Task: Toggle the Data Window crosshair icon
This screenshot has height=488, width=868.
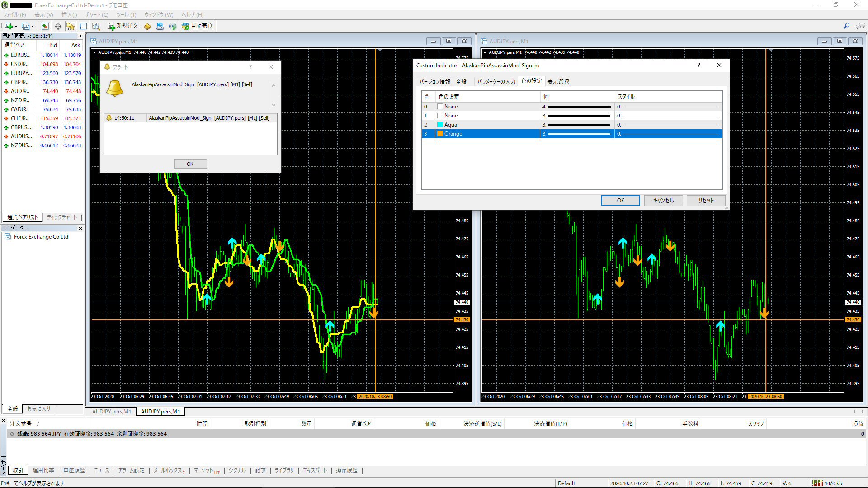Action: tap(58, 26)
